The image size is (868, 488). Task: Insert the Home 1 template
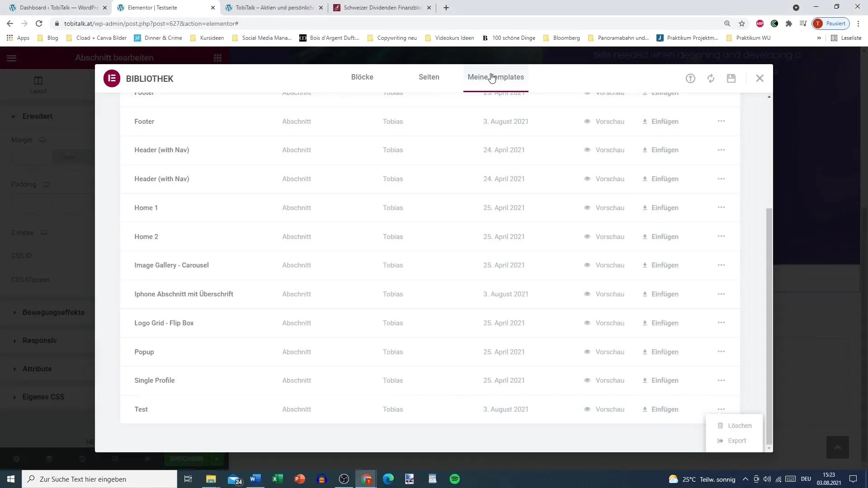[660, 208]
